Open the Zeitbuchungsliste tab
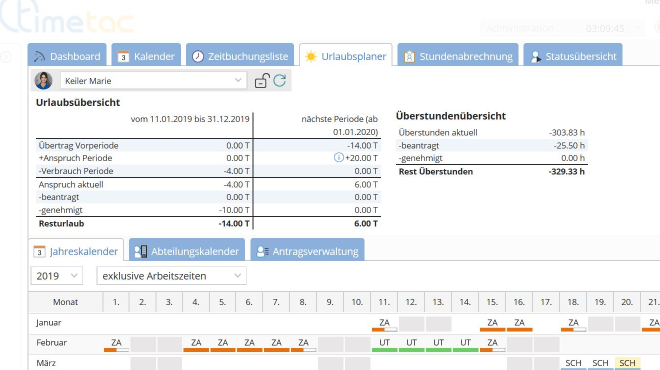Image resolution: width=660 pixels, height=370 pixels. coord(240,56)
